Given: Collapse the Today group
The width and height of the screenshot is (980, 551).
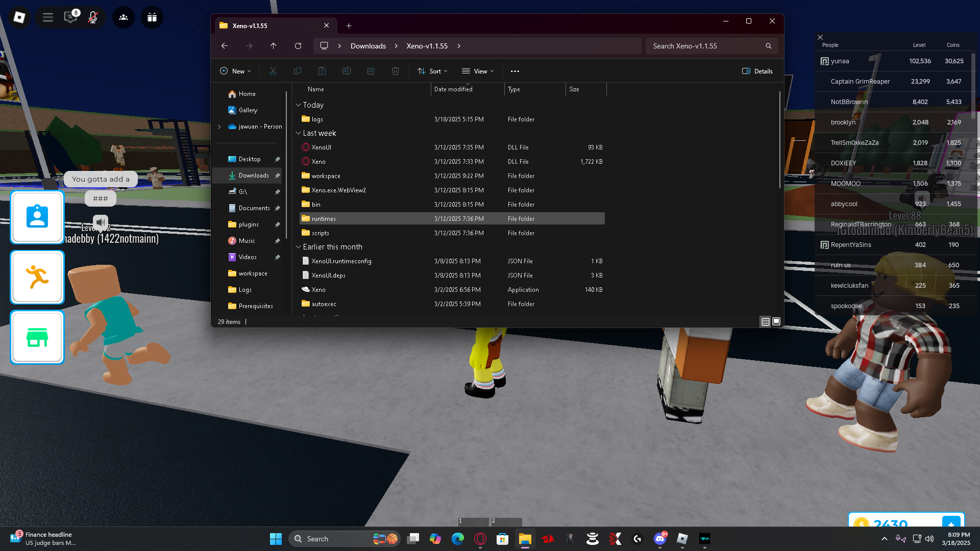Looking at the screenshot, I should point(299,105).
